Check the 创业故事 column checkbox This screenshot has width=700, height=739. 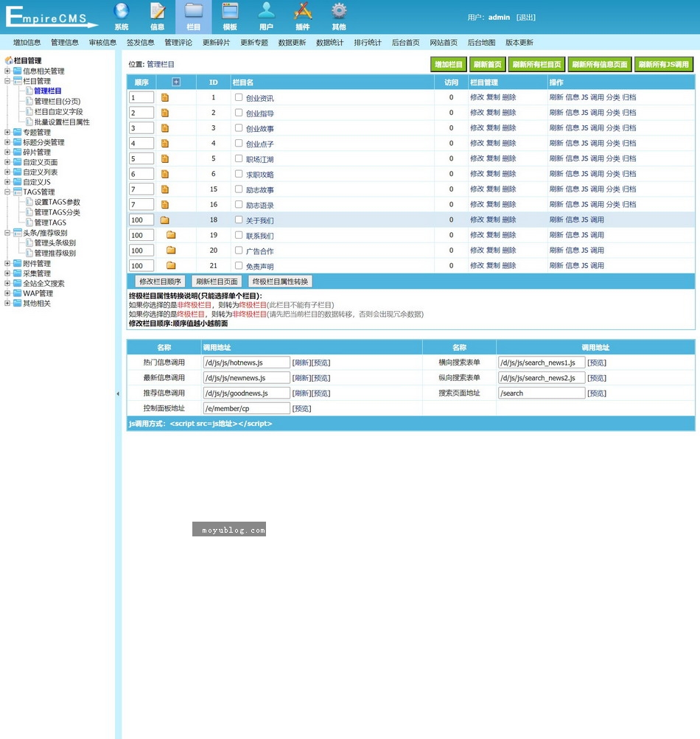239,127
